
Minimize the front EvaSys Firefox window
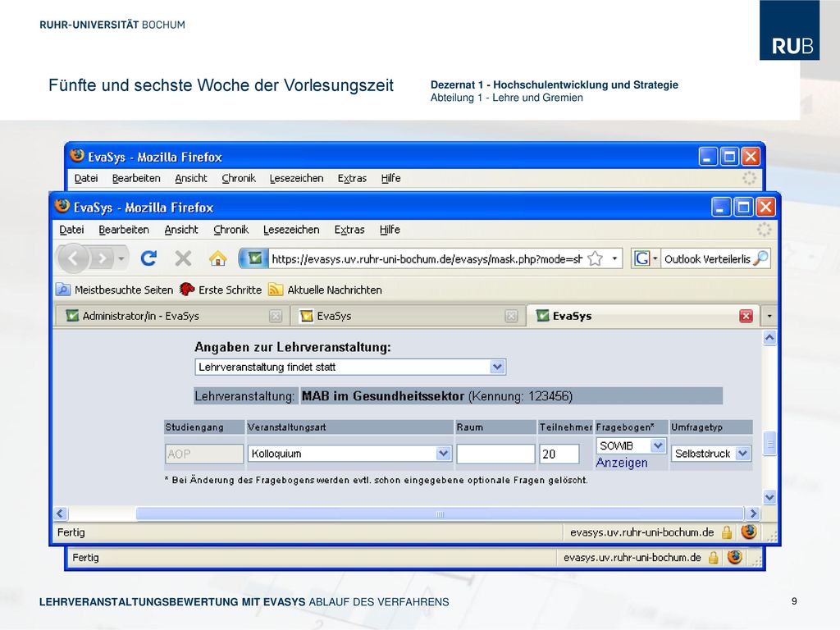[720, 207]
